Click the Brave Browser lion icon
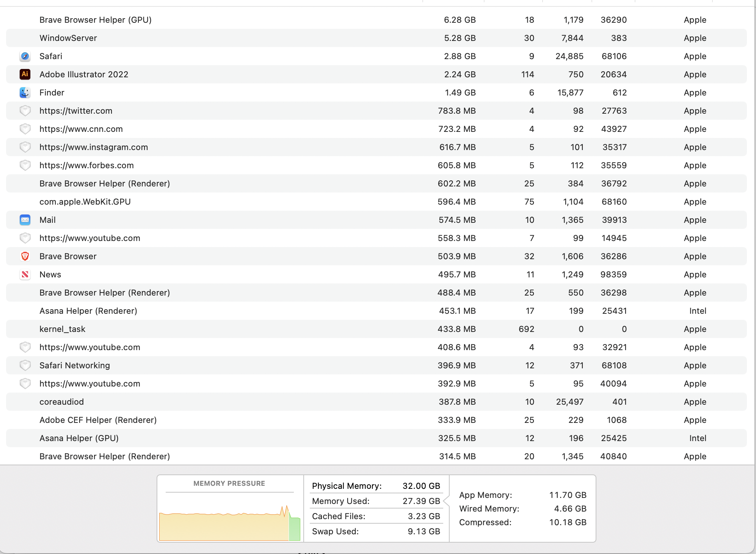Image resolution: width=756 pixels, height=554 pixels. (25, 256)
